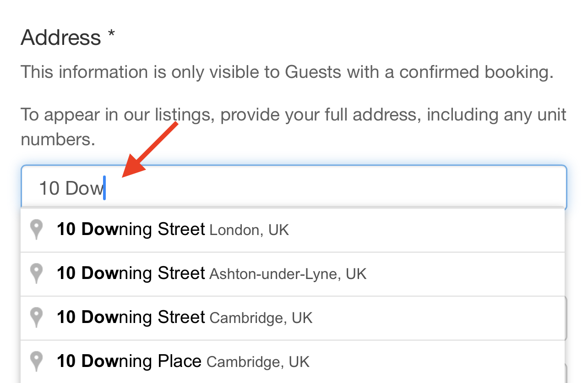The image size is (588, 383).
Task: Click 'Cambridge, UK' in the Downing Place row
Action: [x=258, y=362]
